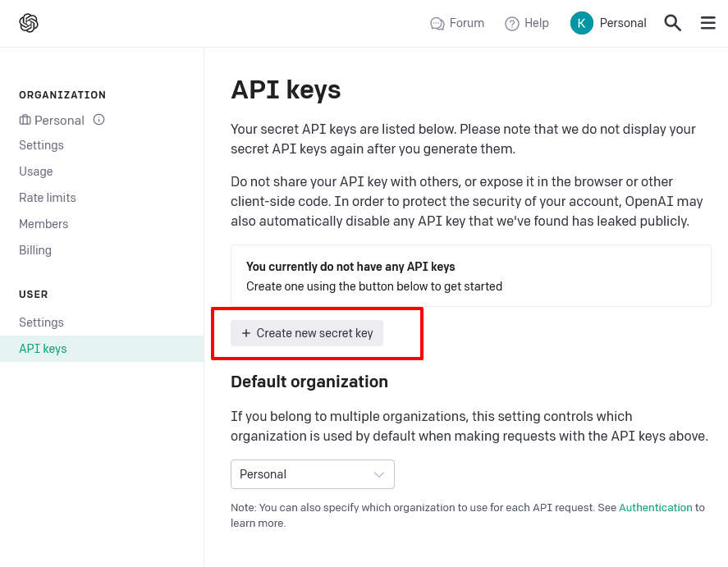Open the search magnifier icon

tap(672, 23)
